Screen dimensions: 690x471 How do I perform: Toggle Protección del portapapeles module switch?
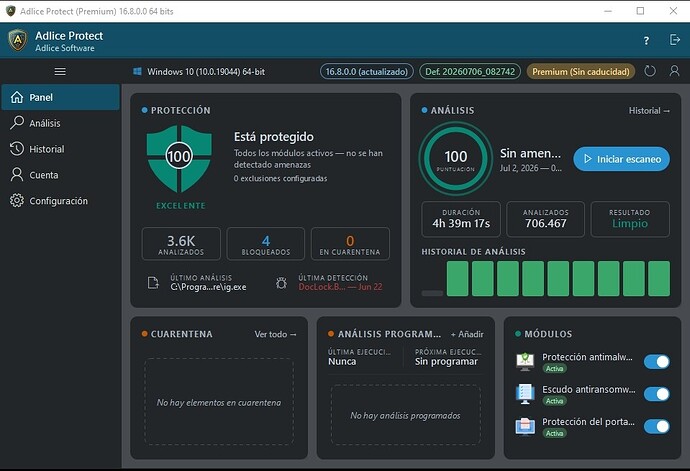tap(657, 426)
